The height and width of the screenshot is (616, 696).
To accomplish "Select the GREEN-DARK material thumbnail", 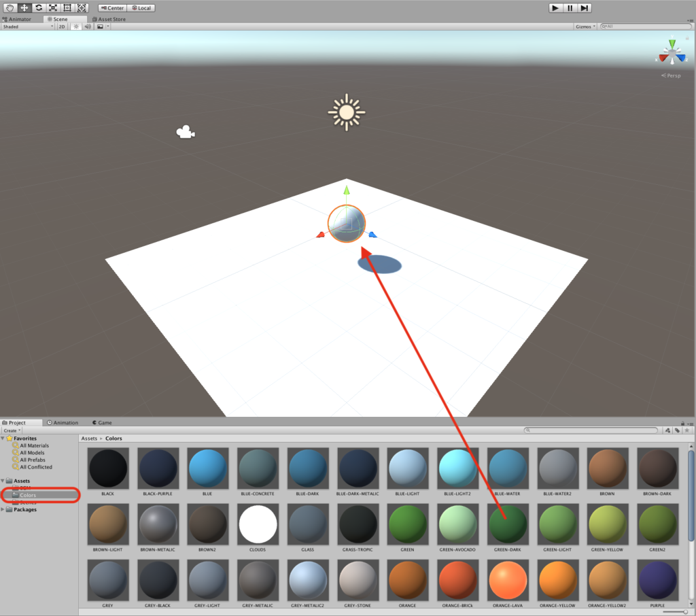I will click(x=508, y=524).
